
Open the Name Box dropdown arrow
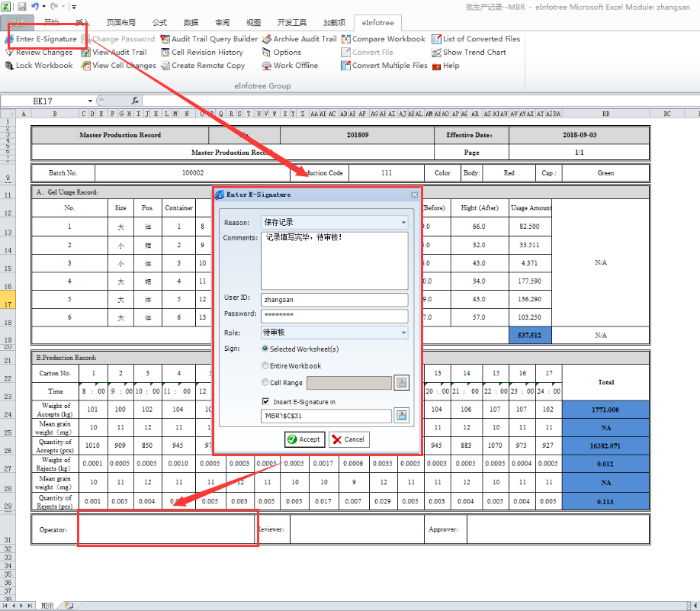(90, 101)
